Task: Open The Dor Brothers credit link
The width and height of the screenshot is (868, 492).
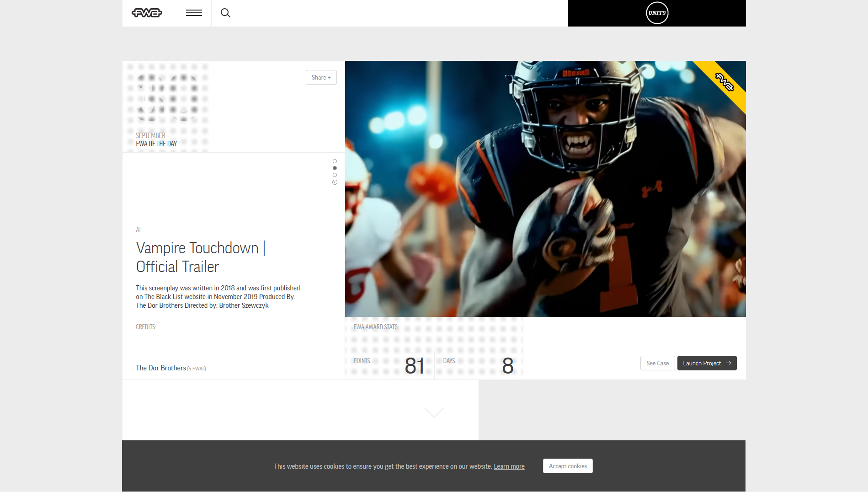Action: click(161, 368)
